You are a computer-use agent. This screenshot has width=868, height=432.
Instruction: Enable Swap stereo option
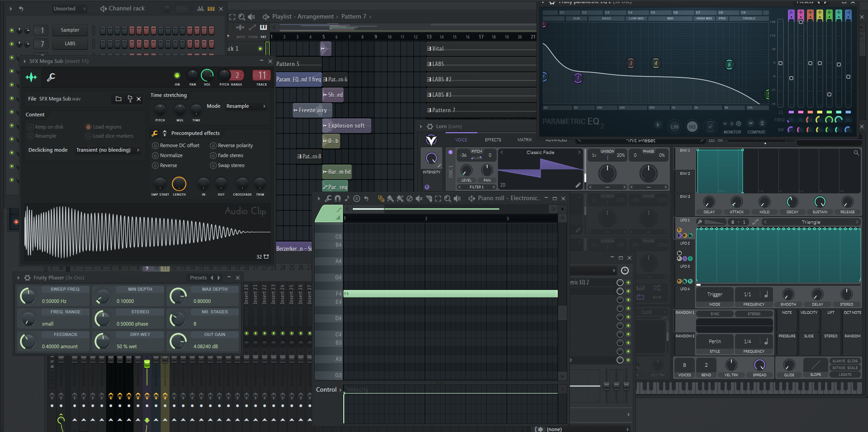coord(213,165)
